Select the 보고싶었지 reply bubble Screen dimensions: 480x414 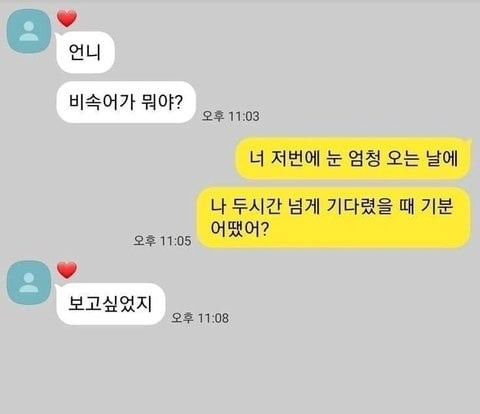click(111, 304)
